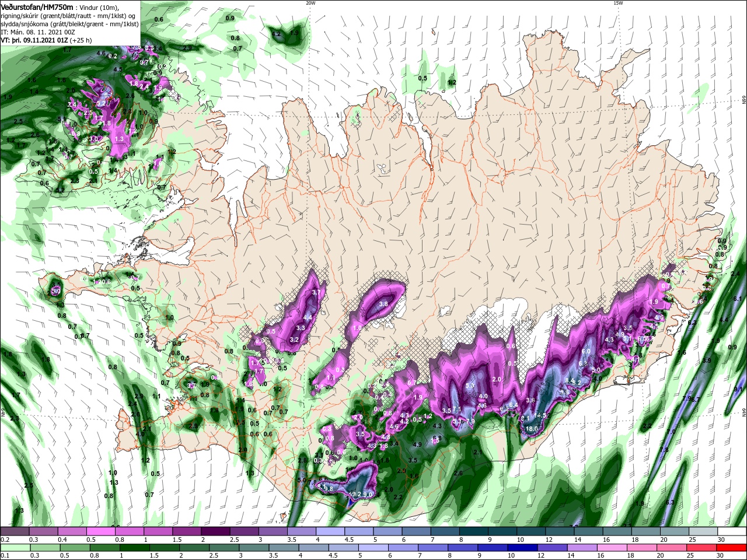Viewport: 747px width, 560px height.
Task: Select the pink swatch starting at 0.5 in snow legend
Action: (100, 531)
